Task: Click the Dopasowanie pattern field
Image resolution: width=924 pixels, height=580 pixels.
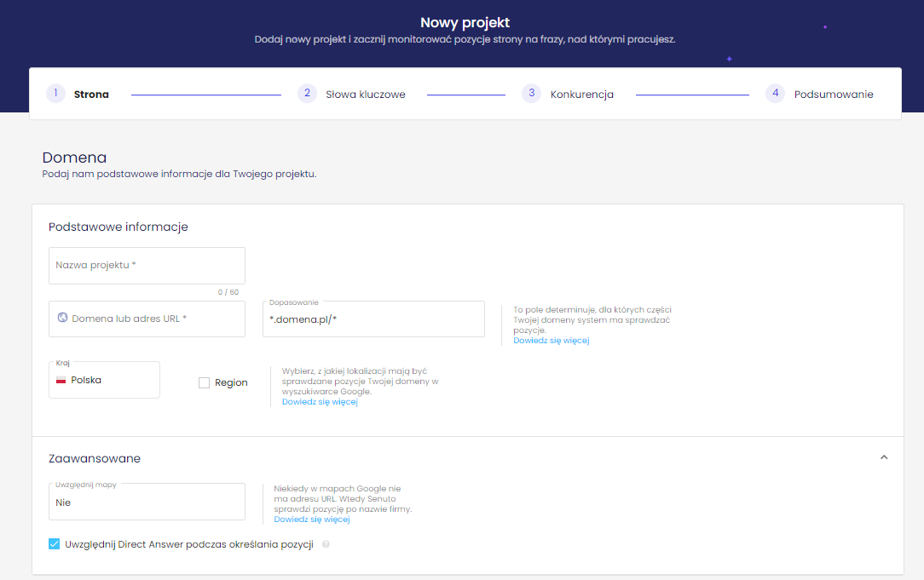Action: (373, 319)
